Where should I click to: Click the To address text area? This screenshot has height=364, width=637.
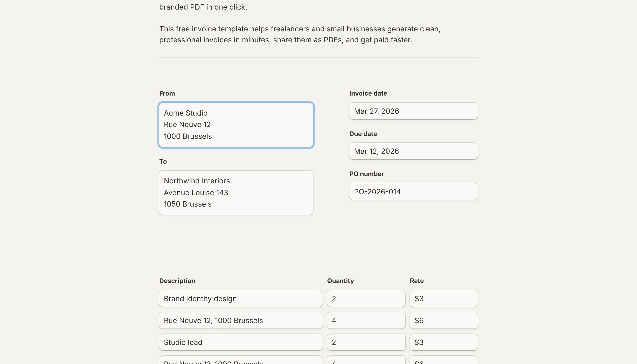pyautogui.click(x=236, y=192)
